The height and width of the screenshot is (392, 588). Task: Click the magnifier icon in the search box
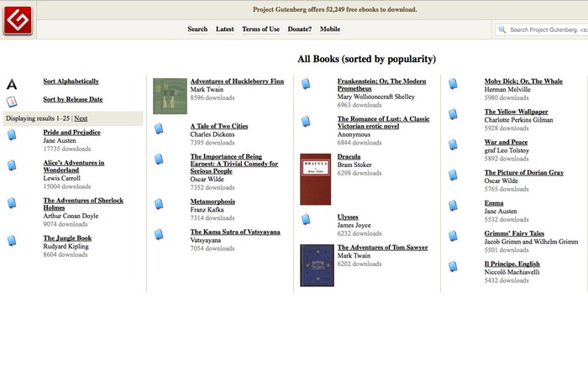(x=502, y=29)
